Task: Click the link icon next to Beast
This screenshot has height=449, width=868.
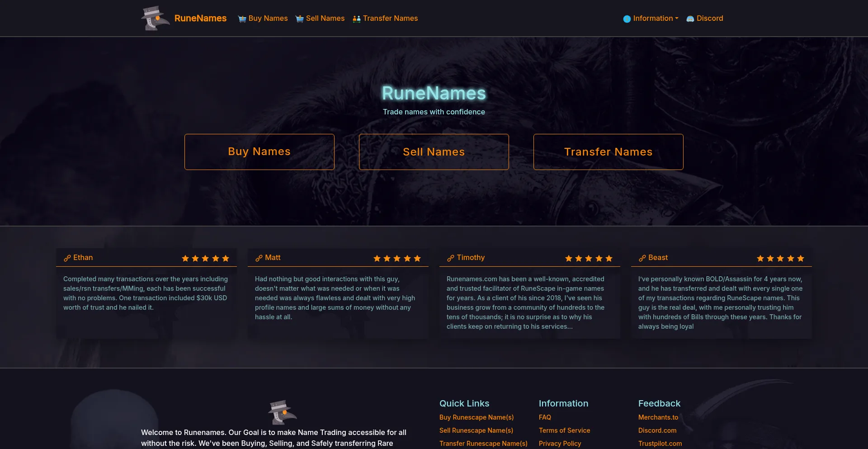Action: 642,258
